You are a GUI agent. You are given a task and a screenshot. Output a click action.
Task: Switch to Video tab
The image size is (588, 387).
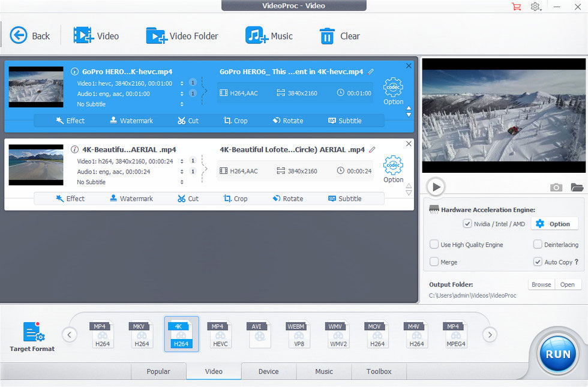pyautogui.click(x=214, y=371)
